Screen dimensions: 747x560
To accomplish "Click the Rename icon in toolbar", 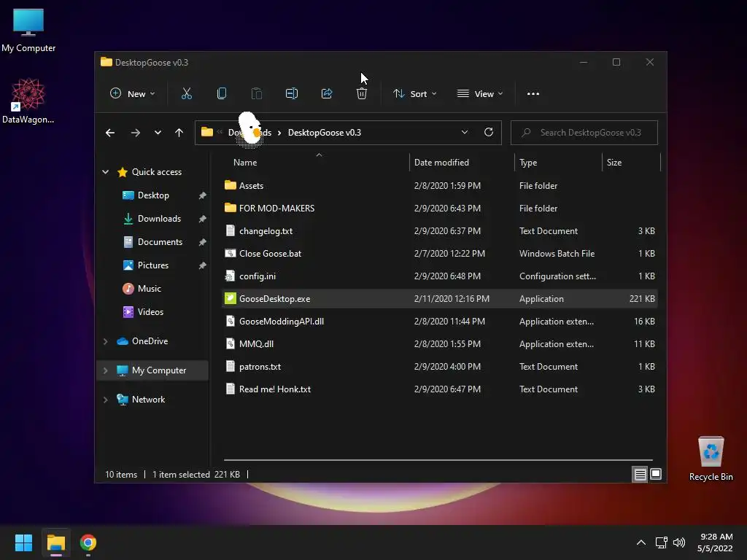I will click(292, 94).
